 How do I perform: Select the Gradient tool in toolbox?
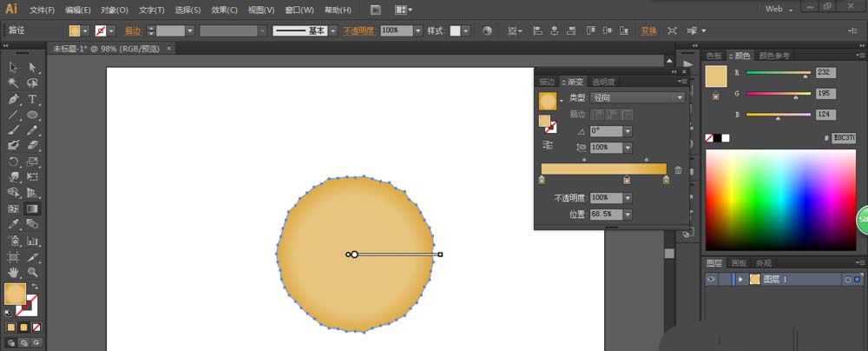(x=33, y=209)
